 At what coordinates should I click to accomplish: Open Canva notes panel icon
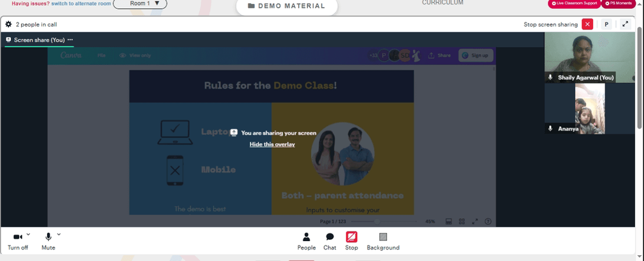click(x=448, y=221)
